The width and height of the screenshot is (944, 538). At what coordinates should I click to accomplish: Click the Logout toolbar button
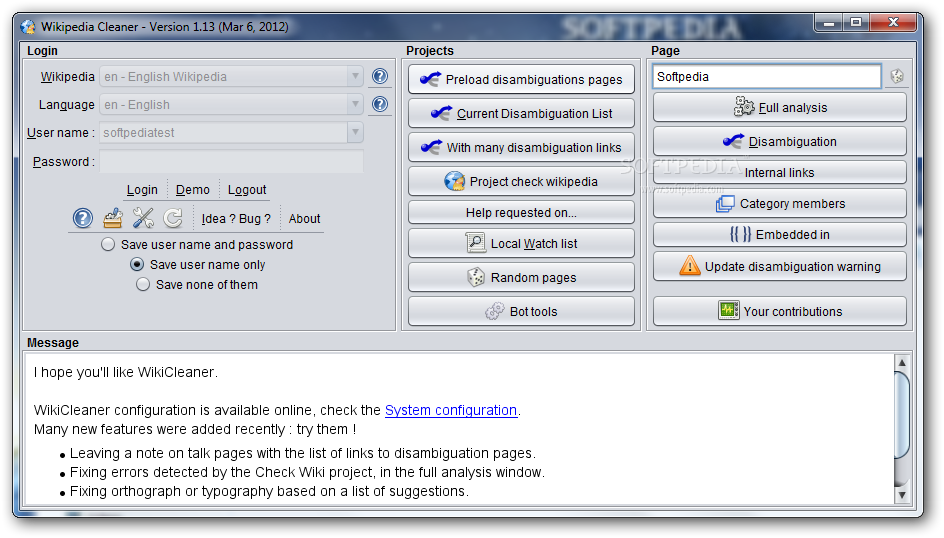247,190
